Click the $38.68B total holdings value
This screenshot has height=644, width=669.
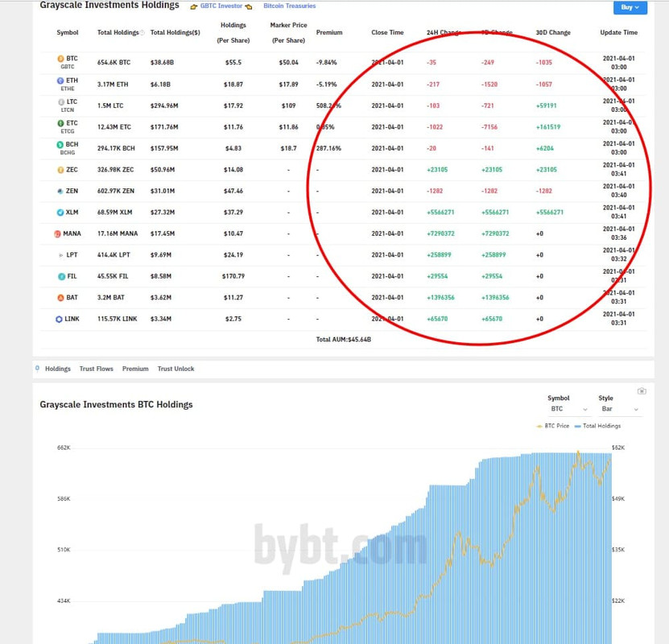[x=162, y=62]
